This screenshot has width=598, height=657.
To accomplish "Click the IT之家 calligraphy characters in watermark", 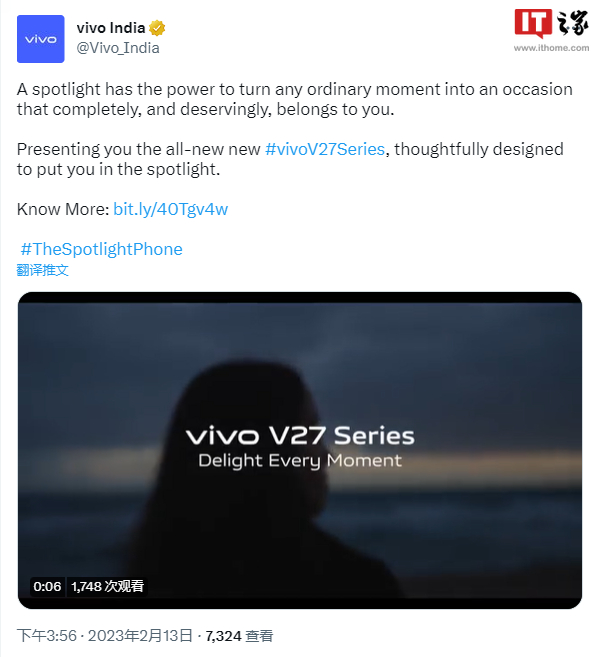I will tap(572, 23).
